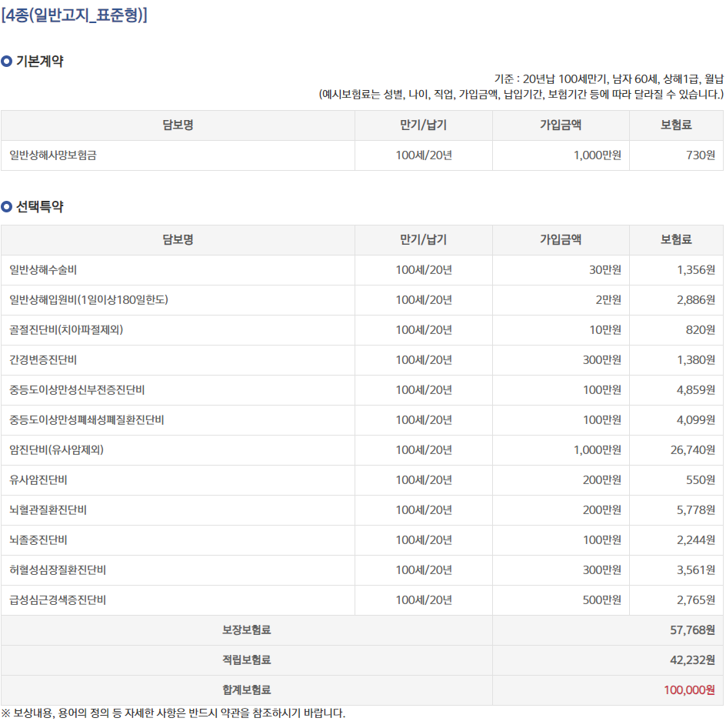Click the 4,099원 premium value
This screenshot has height=728, width=726.
[x=696, y=419]
